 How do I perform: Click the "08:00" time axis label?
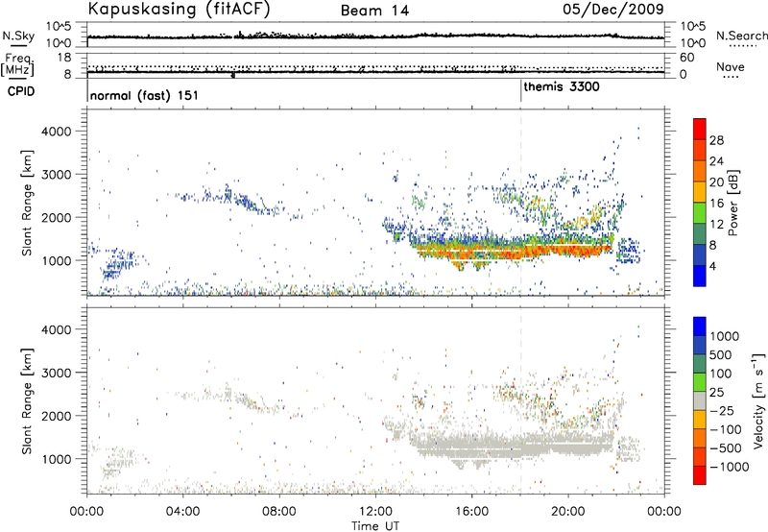click(x=279, y=511)
